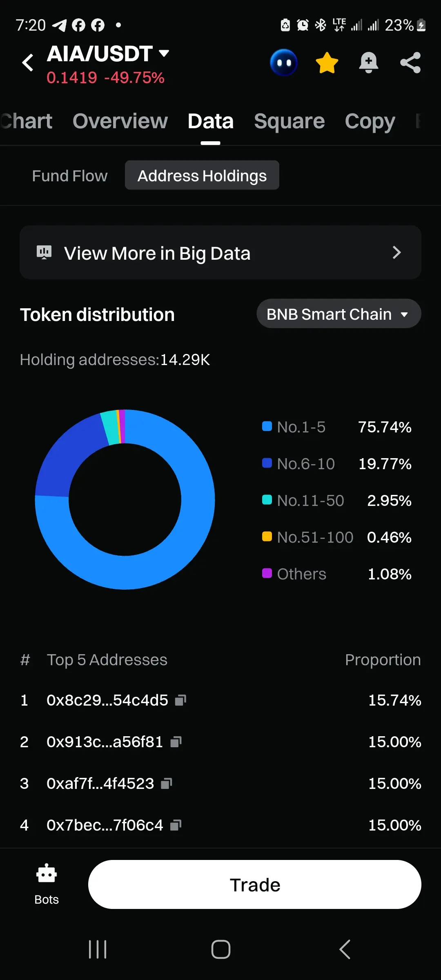Tap the share icon
Viewport: 441px width, 980px height.
(x=410, y=63)
